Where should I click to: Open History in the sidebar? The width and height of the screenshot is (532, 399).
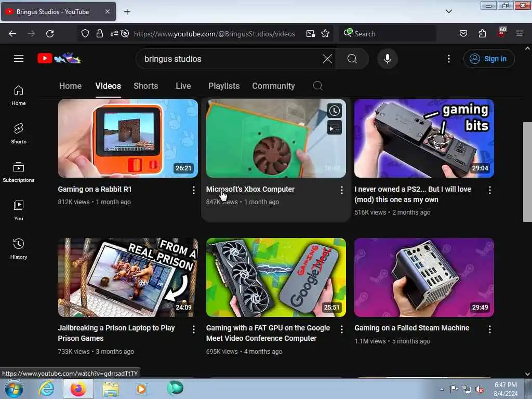pyautogui.click(x=19, y=249)
